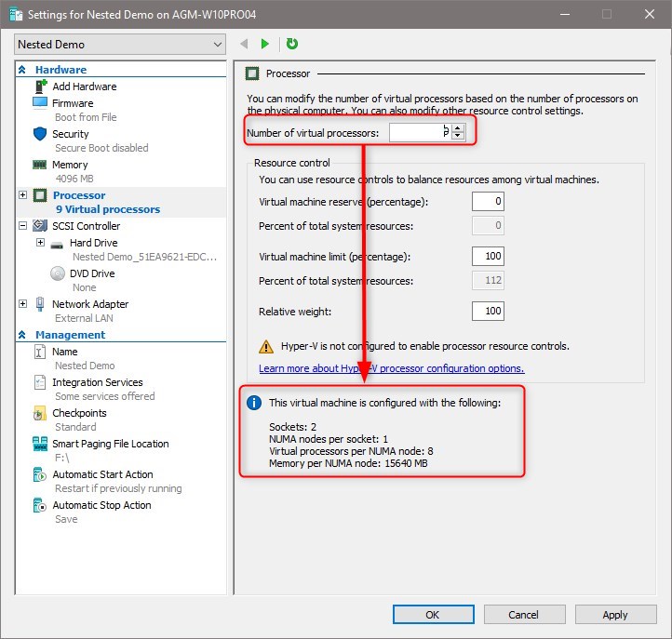Viewport: 672px width, 639px height.
Task: Click 'Restart if previously running' text
Action: (x=118, y=488)
